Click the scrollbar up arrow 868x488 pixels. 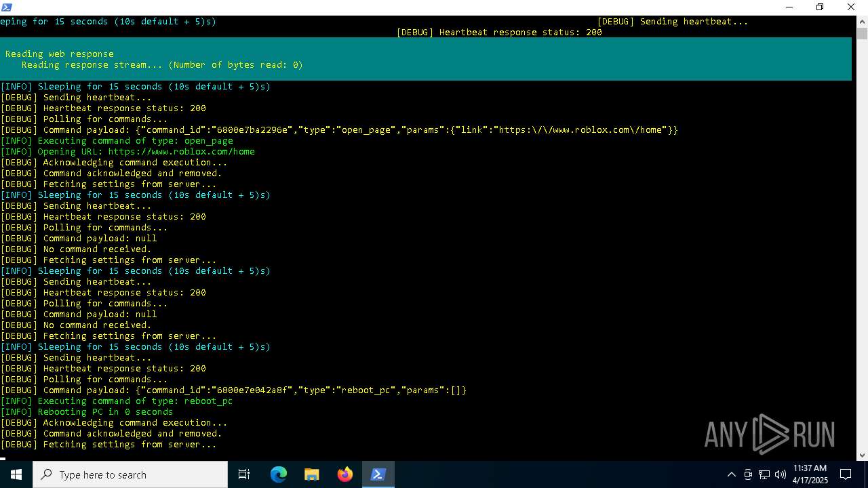click(862, 21)
